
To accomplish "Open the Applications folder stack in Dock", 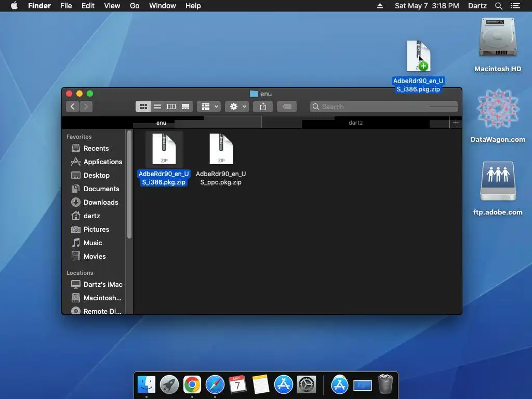I will point(340,384).
